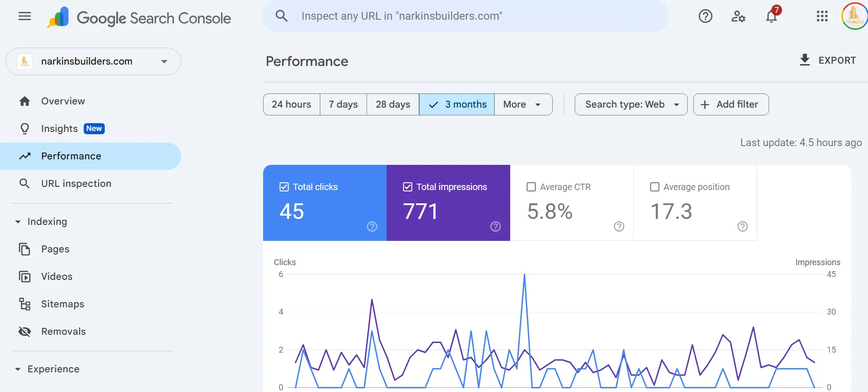Collapse the Indexing section
This screenshot has height=392, width=868.
click(x=18, y=222)
